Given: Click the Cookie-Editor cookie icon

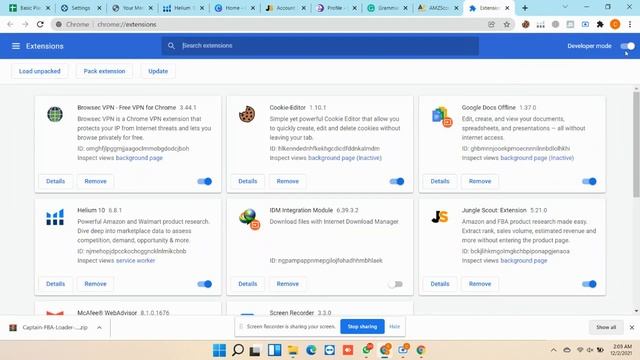Looking at the screenshot, I should tap(247, 114).
